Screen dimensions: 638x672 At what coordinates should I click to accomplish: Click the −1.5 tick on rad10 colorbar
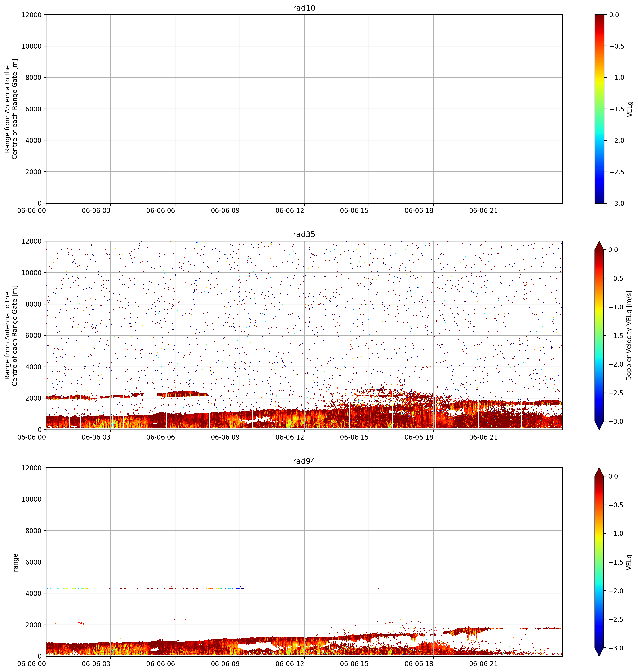click(x=616, y=109)
